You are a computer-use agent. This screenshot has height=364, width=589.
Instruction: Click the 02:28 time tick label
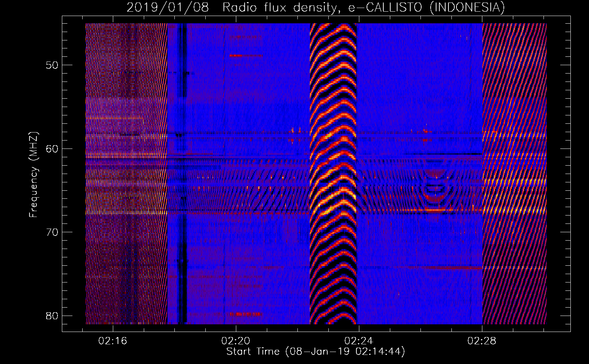point(482,341)
